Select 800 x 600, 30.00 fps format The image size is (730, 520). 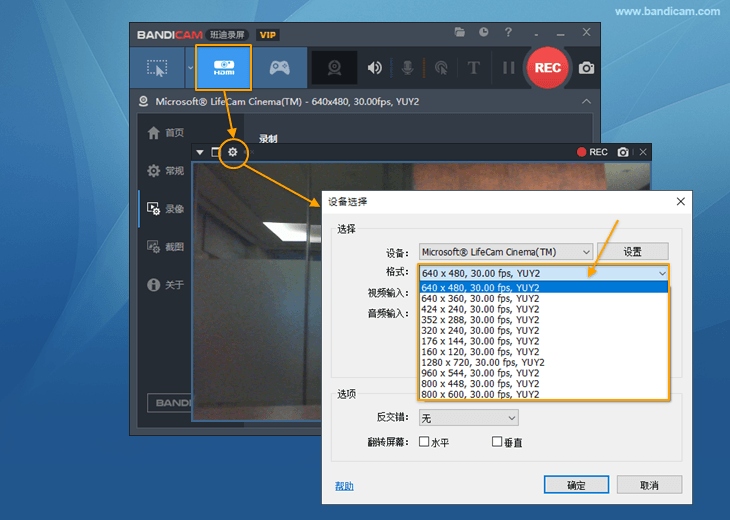click(544, 394)
